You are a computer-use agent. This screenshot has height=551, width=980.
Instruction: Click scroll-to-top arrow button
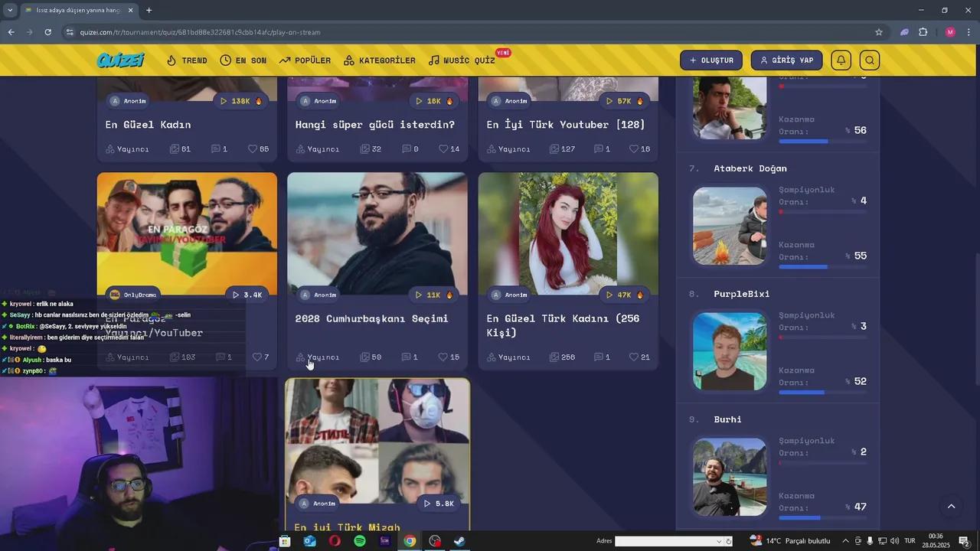952,507
